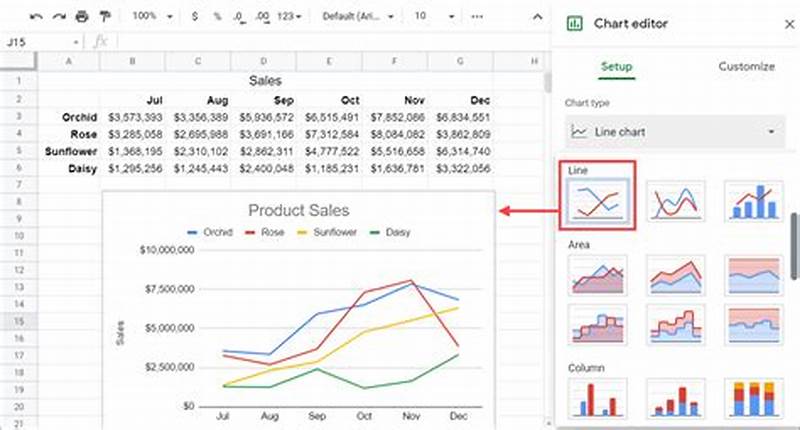
Task: Choose the stacked column chart thumbnail
Action: [x=676, y=399]
